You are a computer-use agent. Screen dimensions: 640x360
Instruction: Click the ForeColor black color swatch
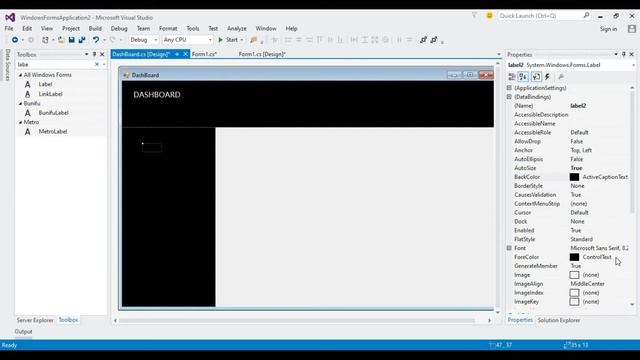click(x=574, y=257)
